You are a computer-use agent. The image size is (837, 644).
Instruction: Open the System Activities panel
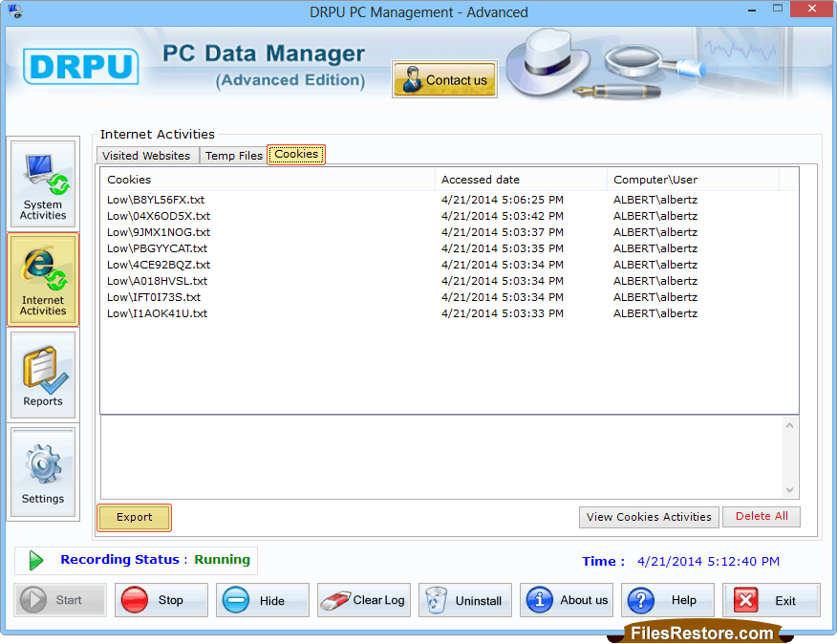coord(43,183)
